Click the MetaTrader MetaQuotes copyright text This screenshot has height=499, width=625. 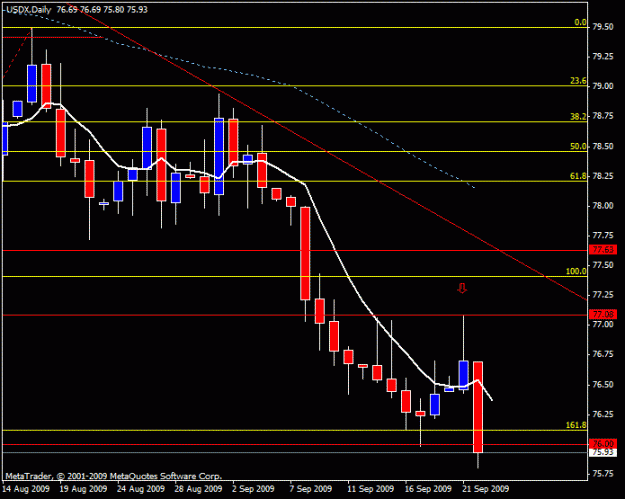(x=113, y=476)
